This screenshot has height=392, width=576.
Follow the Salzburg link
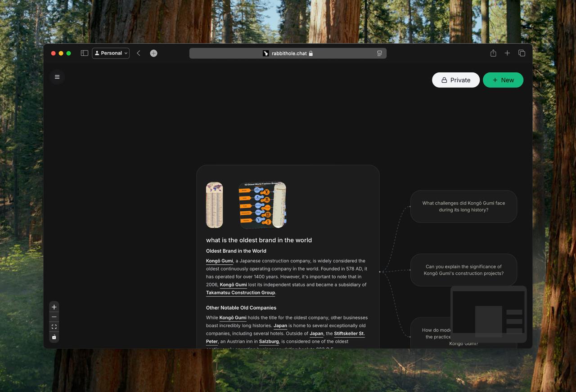(269, 342)
